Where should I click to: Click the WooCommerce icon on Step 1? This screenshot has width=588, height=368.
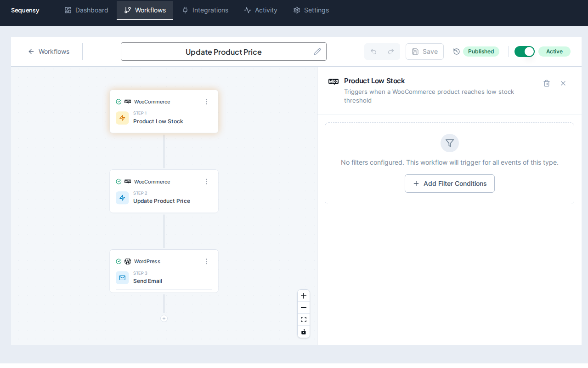(x=128, y=101)
